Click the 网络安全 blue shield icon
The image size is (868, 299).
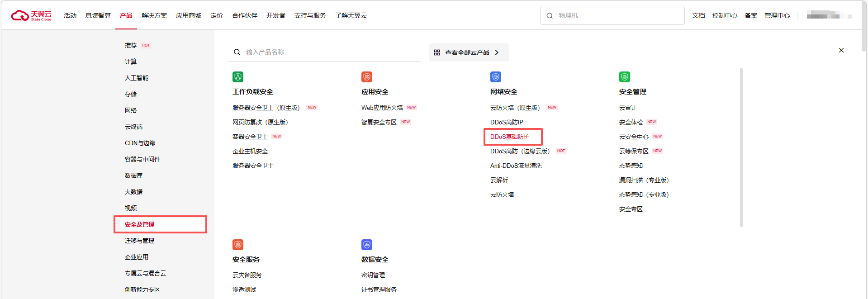pos(496,77)
